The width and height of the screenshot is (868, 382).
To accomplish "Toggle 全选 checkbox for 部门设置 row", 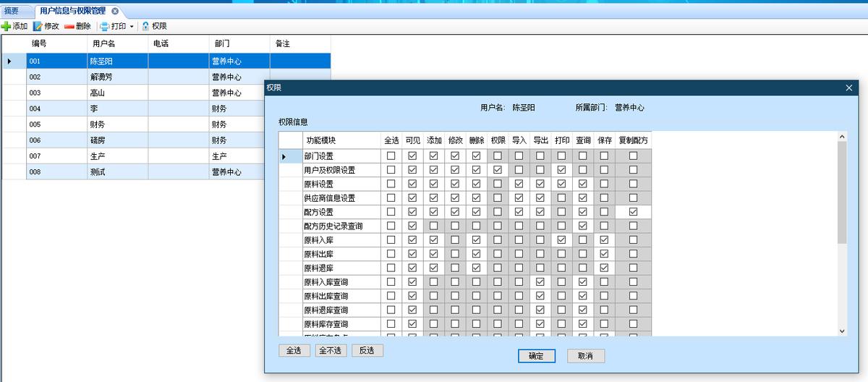I will pyautogui.click(x=391, y=156).
